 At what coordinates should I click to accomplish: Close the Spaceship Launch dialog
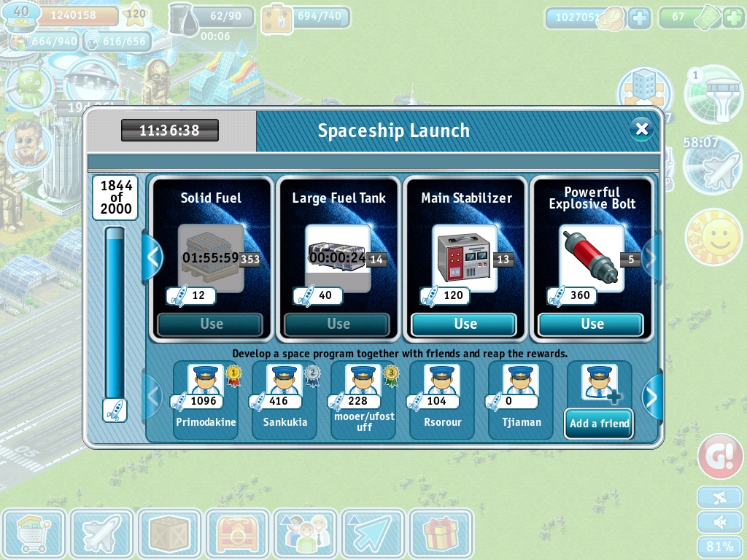pyautogui.click(x=641, y=128)
